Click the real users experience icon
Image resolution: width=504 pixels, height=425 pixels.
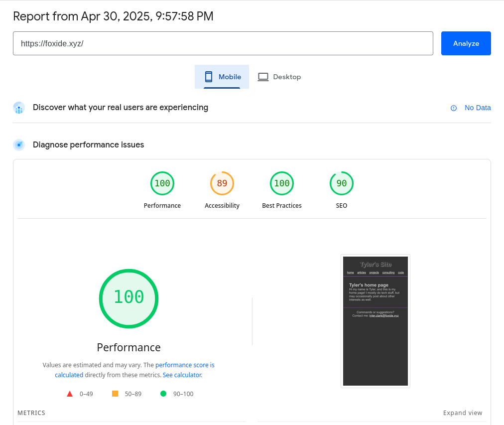coord(19,108)
